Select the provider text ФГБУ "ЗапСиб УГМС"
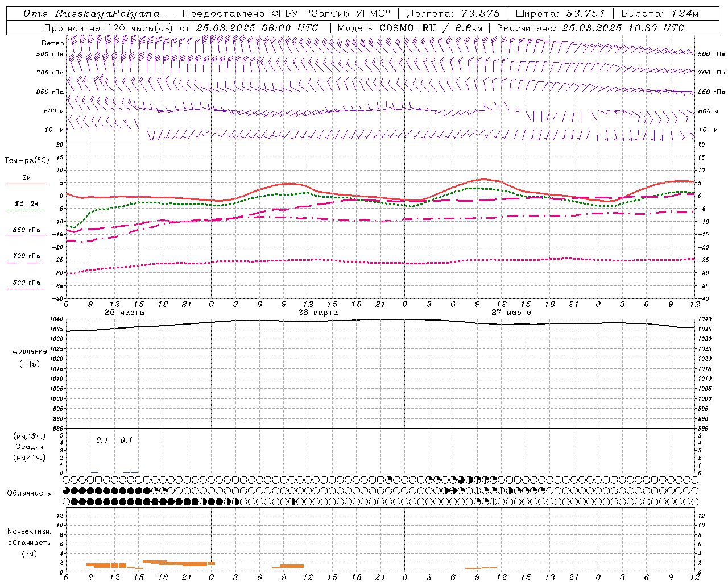The width and height of the screenshot is (728, 582). pos(330,14)
